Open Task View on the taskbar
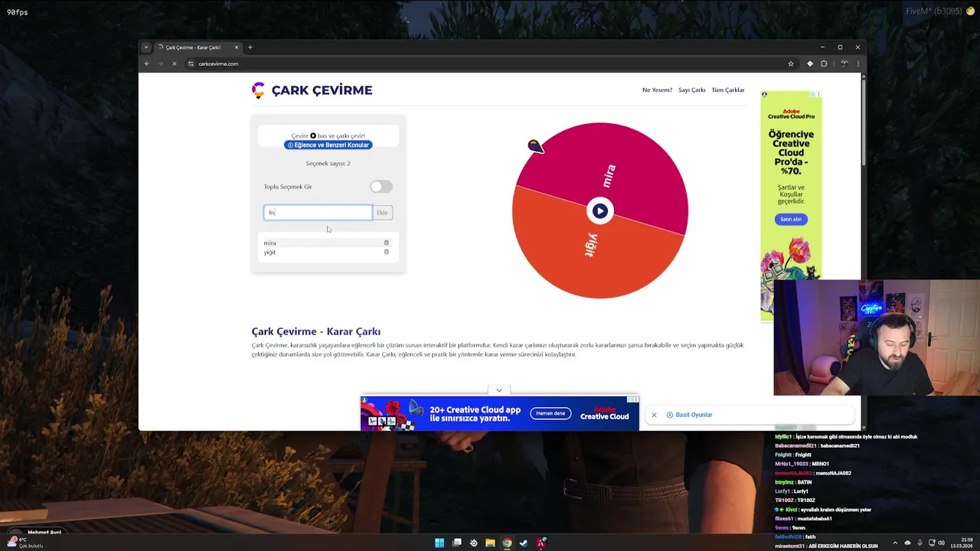Image resolution: width=980 pixels, height=551 pixels. (x=457, y=543)
